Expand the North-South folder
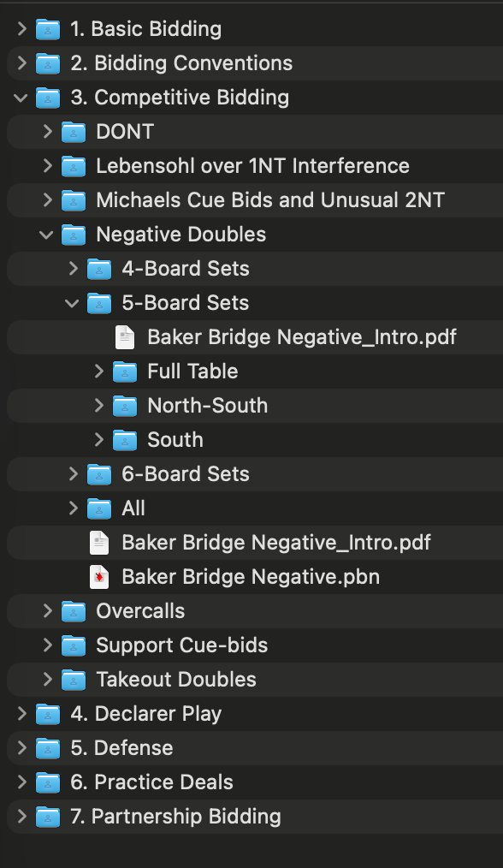Screen dimensions: 503x868 (x=98, y=405)
